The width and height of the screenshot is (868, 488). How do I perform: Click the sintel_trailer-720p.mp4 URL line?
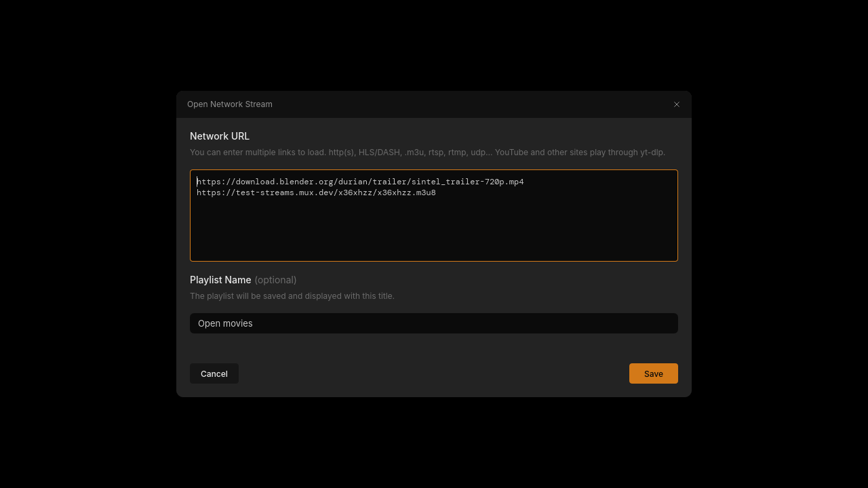point(360,182)
